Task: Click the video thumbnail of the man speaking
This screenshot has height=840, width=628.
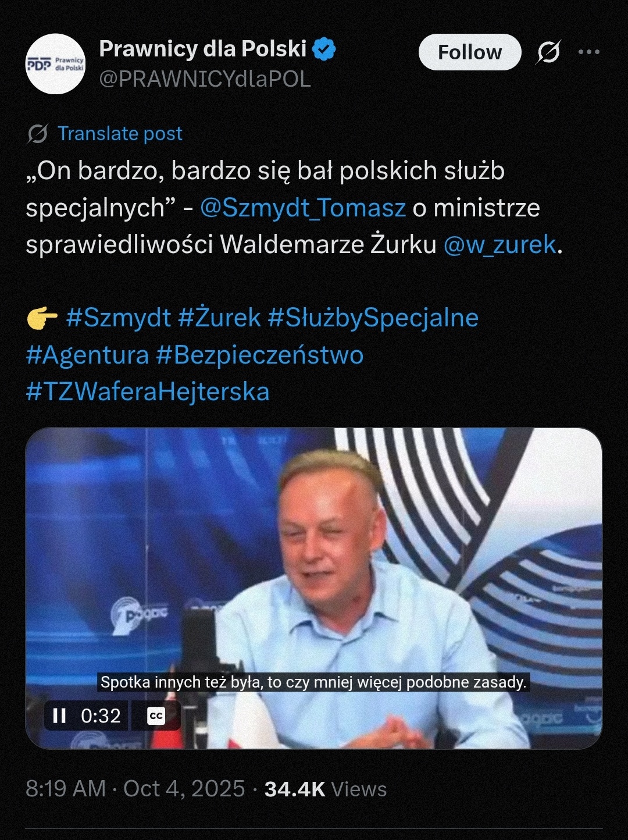Action: click(314, 588)
